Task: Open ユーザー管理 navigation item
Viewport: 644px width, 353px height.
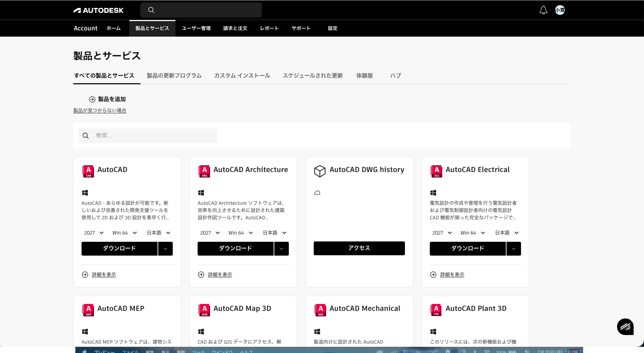Action: click(x=196, y=28)
